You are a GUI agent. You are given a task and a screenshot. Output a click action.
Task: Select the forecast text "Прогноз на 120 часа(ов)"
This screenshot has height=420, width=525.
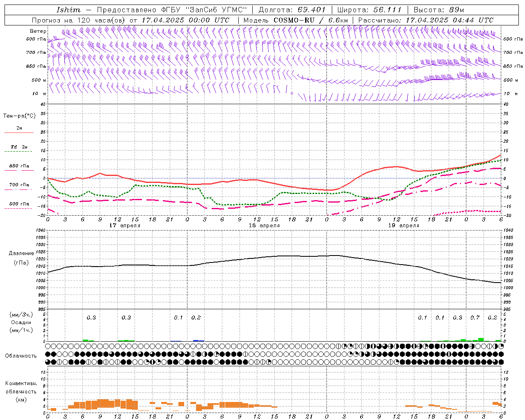(x=79, y=20)
